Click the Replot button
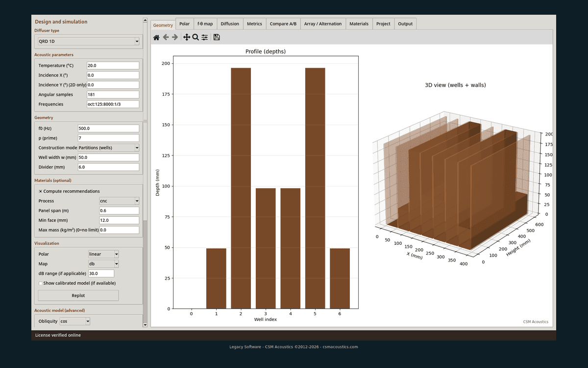588x368 pixels. [x=78, y=295]
